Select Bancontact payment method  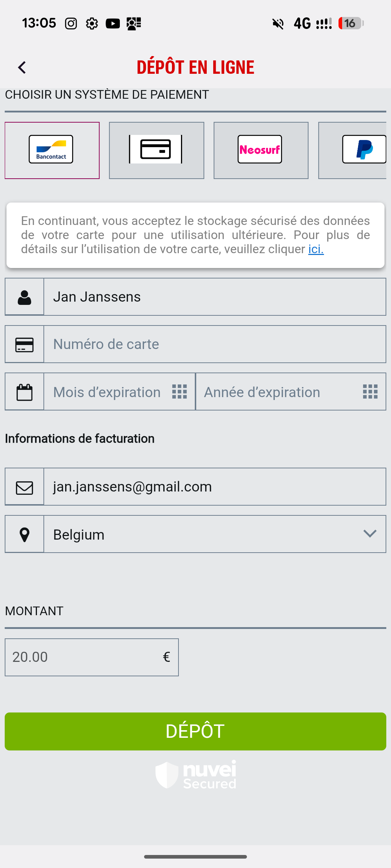tap(52, 150)
